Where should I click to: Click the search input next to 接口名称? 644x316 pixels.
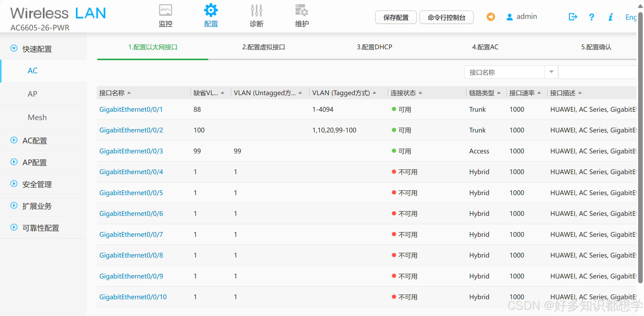[x=598, y=72]
